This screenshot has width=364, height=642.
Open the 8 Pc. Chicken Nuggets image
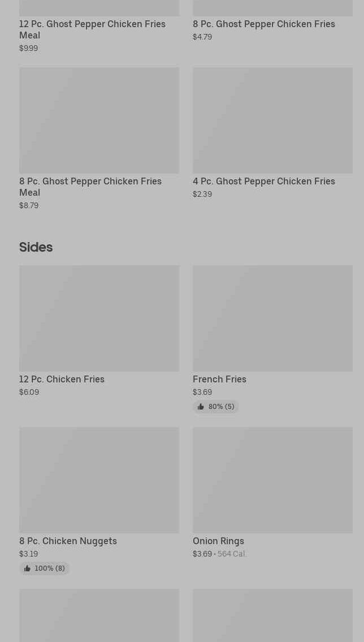[99, 480]
